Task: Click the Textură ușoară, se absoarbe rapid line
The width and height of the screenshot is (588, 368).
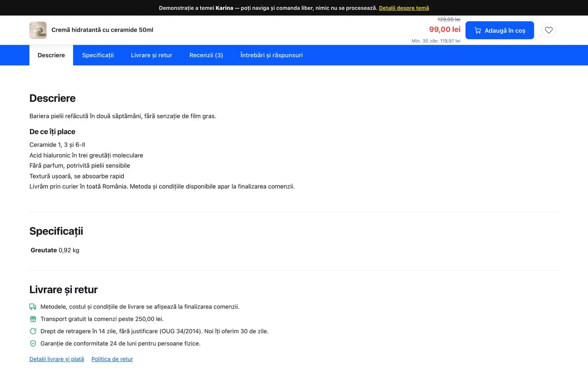Action: click(x=77, y=176)
